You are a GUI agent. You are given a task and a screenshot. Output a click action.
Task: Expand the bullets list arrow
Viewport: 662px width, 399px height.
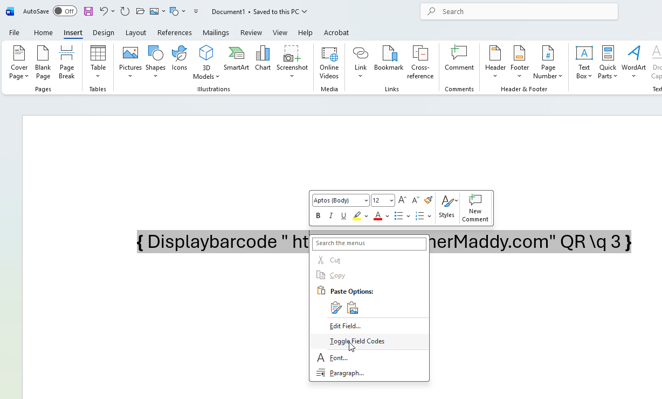(408, 216)
